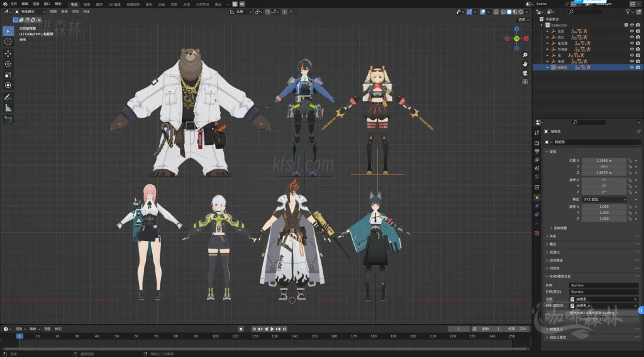The image size is (644, 357).
Task: Open the 全局 transform orientation dropdown
Action: pyautogui.click(x=240, y=12)
